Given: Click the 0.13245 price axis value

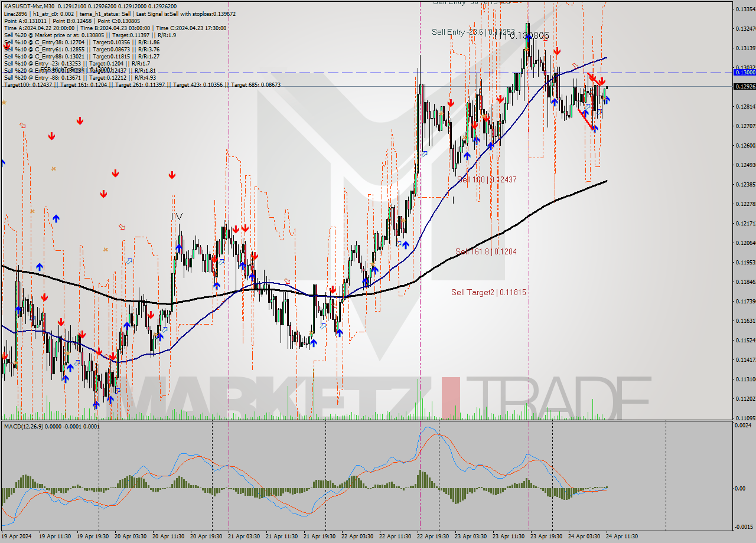Looking at the screenshot, I should tap(745, 28).
